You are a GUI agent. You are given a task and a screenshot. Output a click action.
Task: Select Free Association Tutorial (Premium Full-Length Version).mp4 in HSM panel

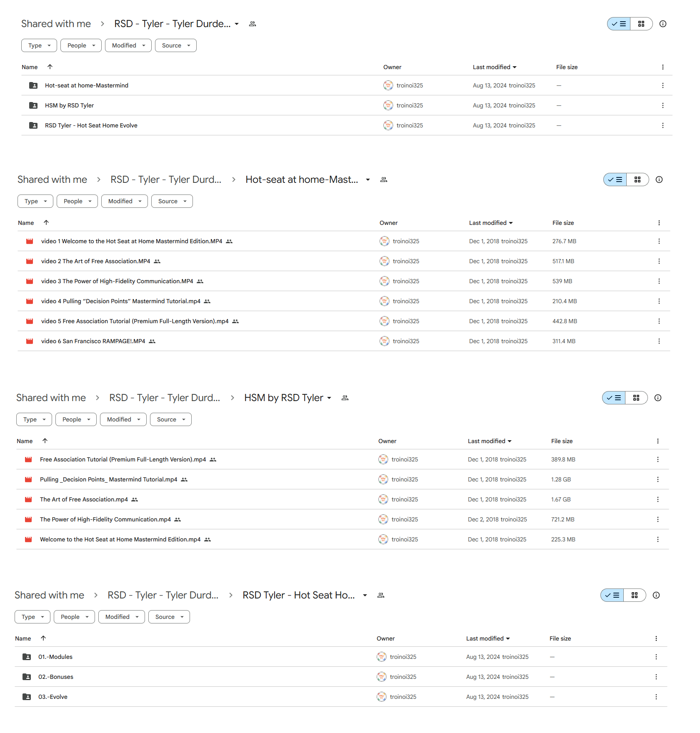[123, 459]
